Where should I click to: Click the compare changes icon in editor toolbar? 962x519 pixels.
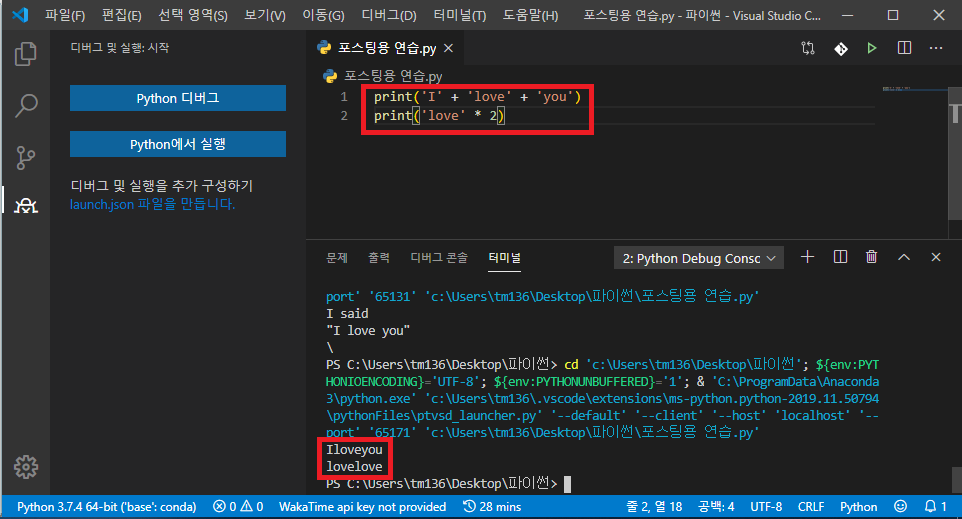pyautogui.click(x=808, y=48)
